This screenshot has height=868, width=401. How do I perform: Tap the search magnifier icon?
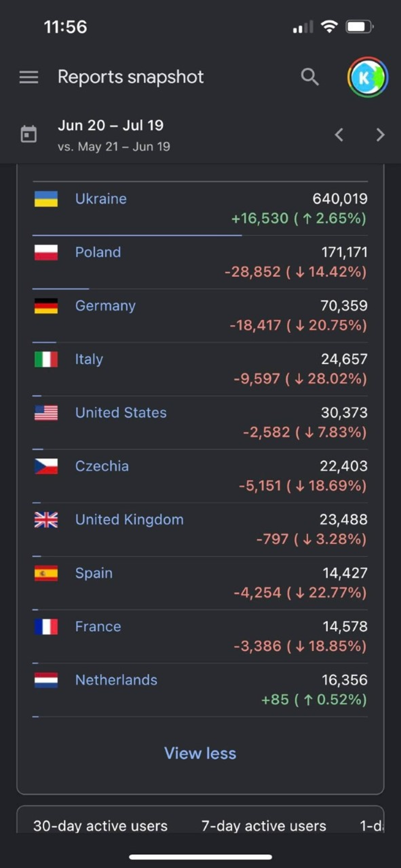click(309, 77)
